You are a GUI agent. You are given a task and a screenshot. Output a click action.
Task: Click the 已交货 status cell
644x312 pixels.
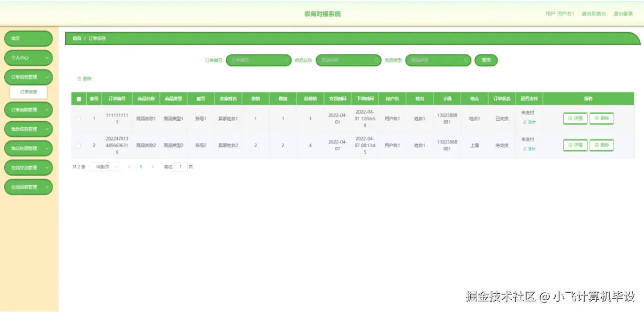[x=502, y=119]
